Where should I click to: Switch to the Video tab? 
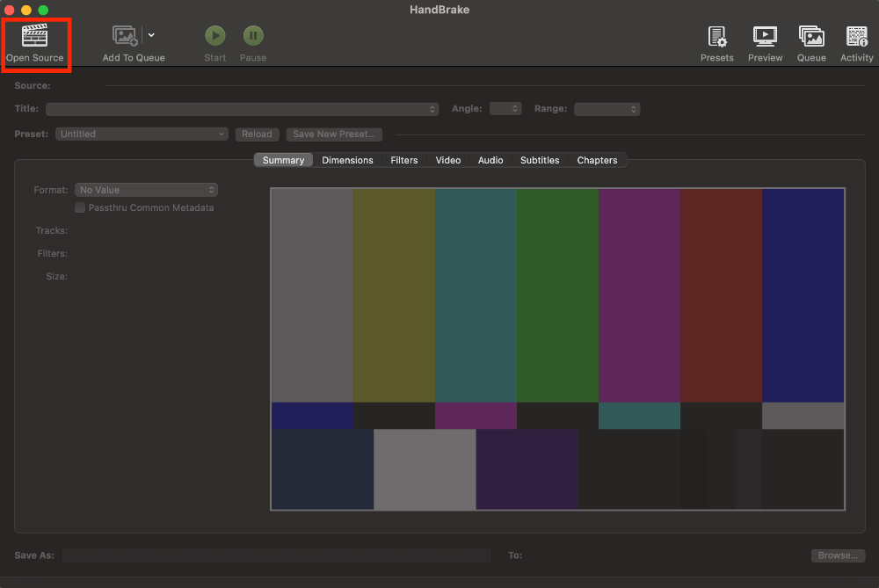(448, 160)
